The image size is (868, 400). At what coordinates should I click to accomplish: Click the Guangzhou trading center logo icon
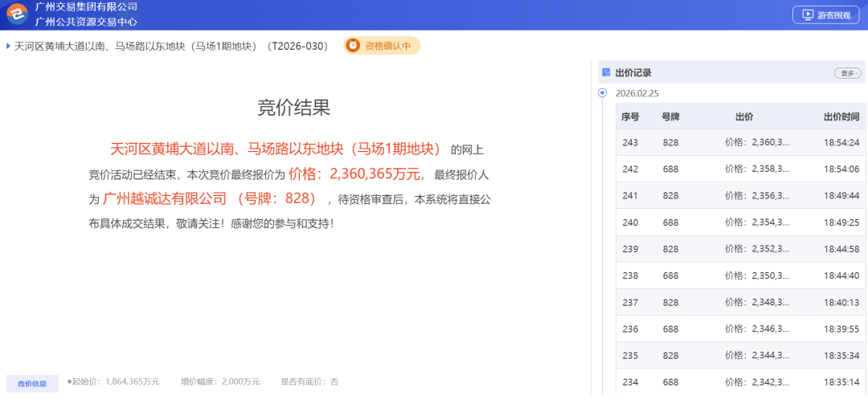[17, 14]
